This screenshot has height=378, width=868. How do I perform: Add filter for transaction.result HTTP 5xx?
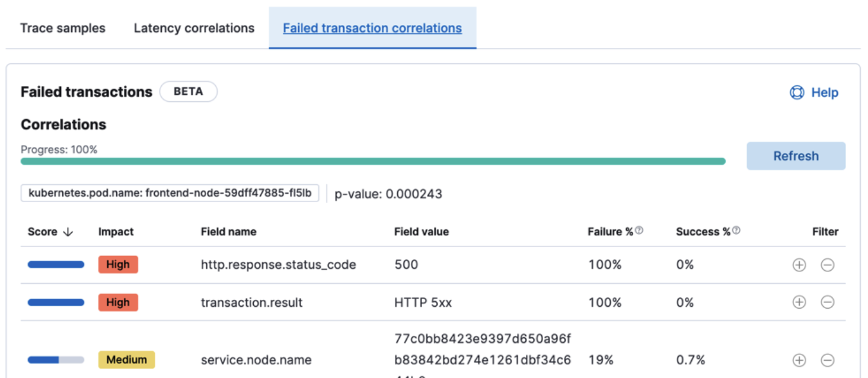click(x=799, y=302)
